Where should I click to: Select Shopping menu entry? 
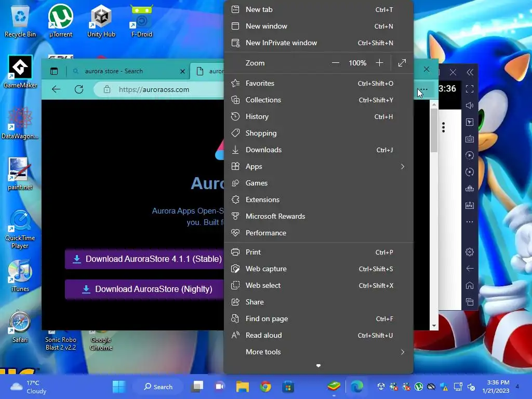pyautogui.click(x=318, y=133)
